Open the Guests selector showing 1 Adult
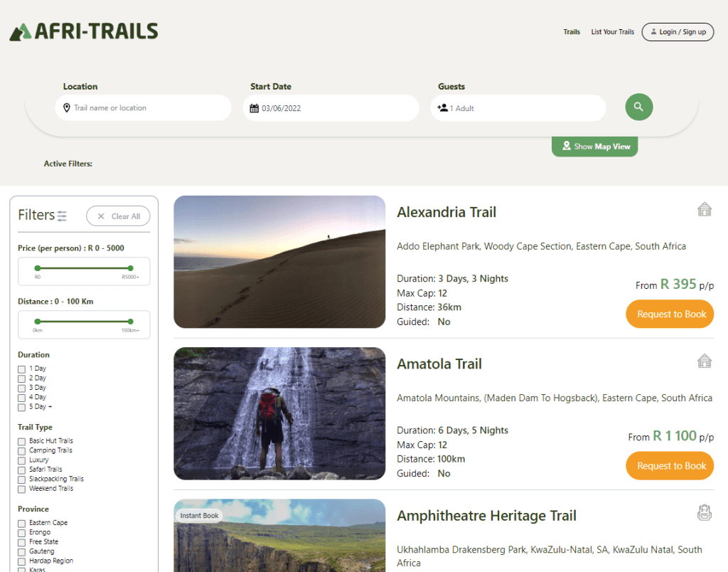This screenshot has width=728, height=572. click(x=518, y=108)
